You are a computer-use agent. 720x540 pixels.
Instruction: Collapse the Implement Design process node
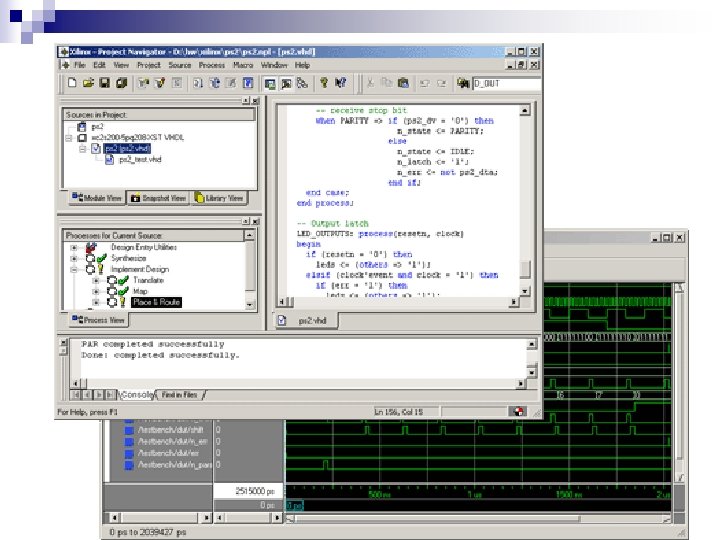point(74,269)
